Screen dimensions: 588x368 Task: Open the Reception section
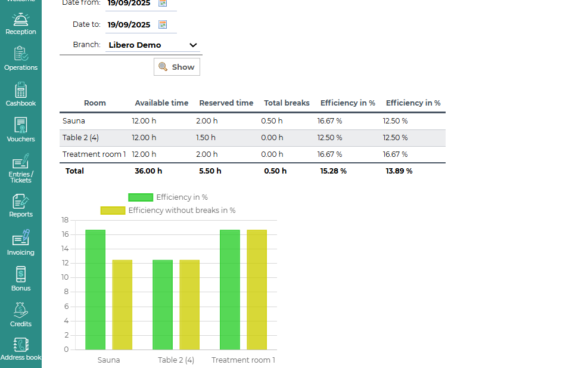(21, 24)
